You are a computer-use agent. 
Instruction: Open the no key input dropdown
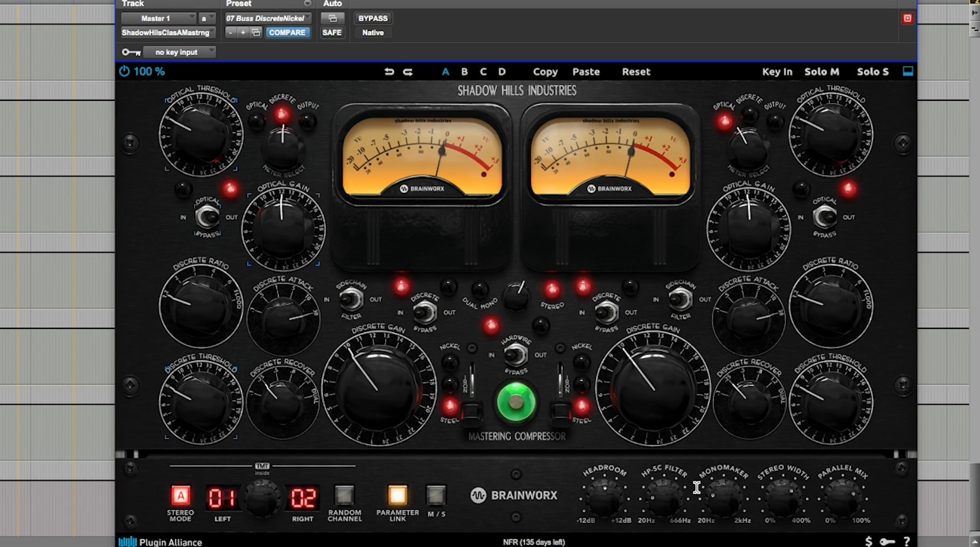(x=179, y=52)
